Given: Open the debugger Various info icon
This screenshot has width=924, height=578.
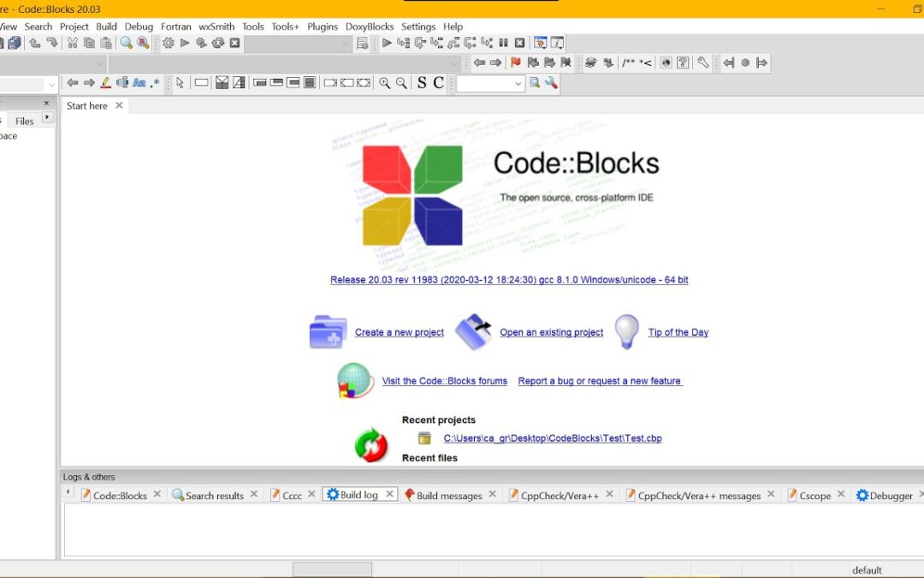Looking at the screenshot, I should [557, 43].
